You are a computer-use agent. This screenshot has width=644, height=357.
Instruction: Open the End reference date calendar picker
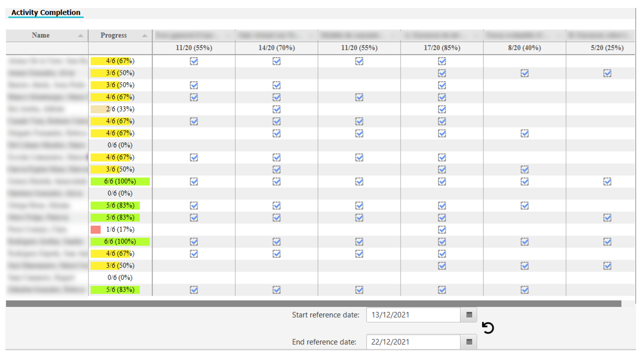click(469, 342)
